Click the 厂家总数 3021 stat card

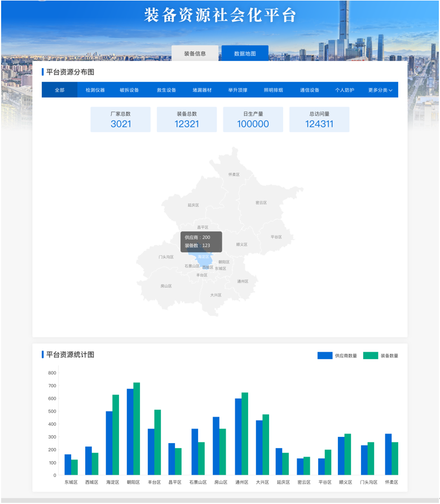coord(121,120)
